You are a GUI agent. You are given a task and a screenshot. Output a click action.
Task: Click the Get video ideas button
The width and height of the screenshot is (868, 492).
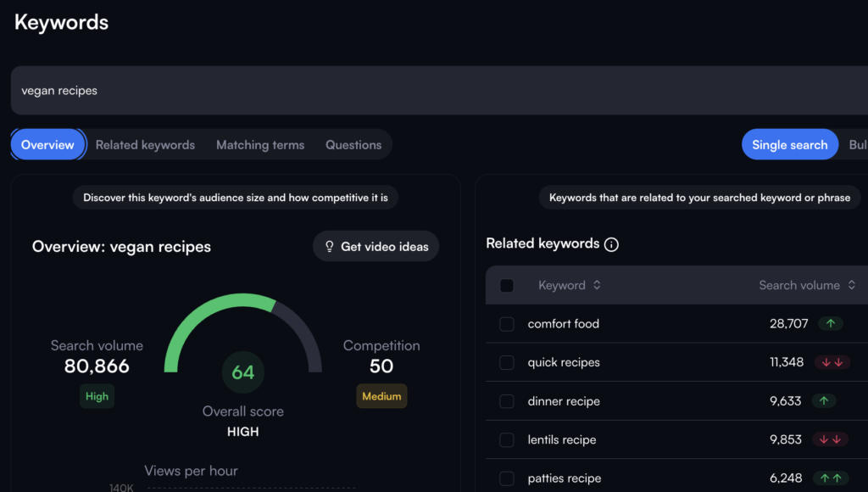point(376,246)
